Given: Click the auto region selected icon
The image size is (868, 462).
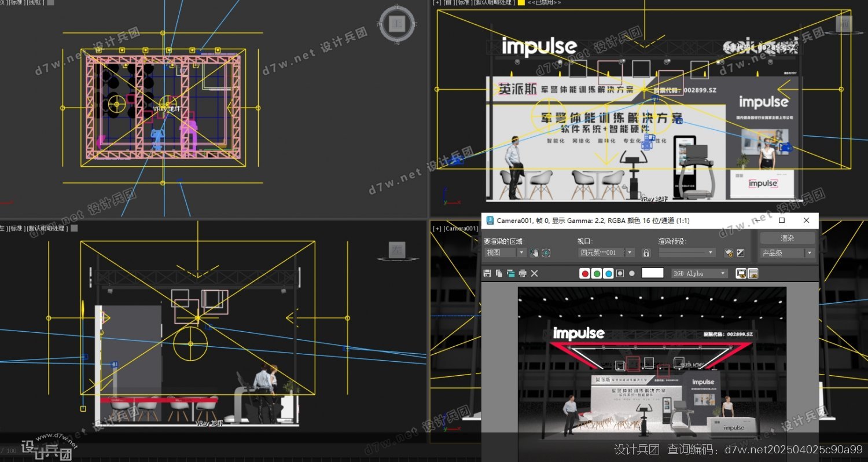Looking at the screenshot, I should tap(546, 252).
